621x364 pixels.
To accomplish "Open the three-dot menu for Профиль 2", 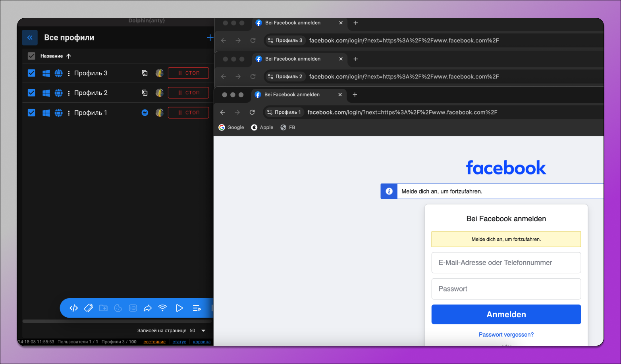I will coord(69,93).
